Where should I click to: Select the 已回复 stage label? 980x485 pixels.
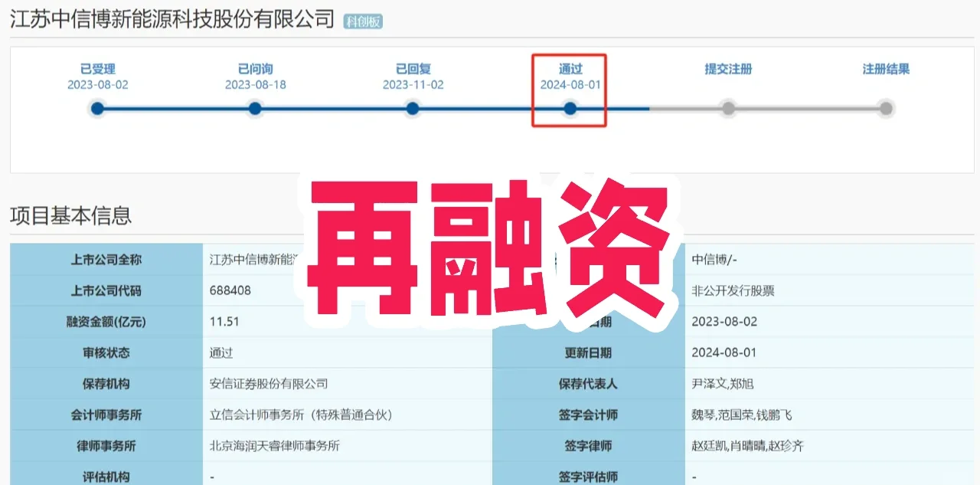[x=412, y=68]
